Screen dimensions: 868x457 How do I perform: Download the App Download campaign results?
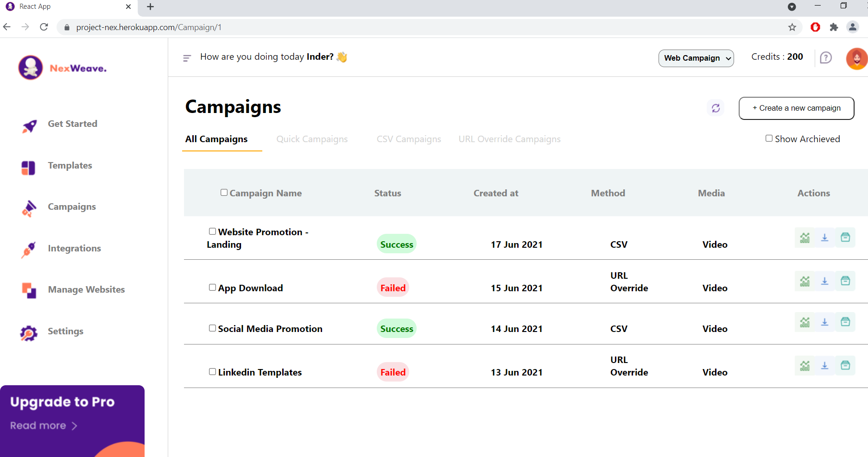[824, 281]
